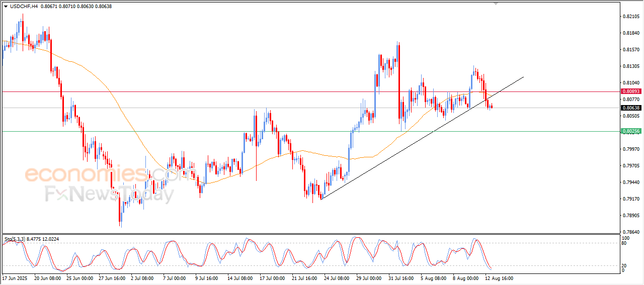Click the green 0.80256 price level tag
644x285 pixels.
click(631, 131)
